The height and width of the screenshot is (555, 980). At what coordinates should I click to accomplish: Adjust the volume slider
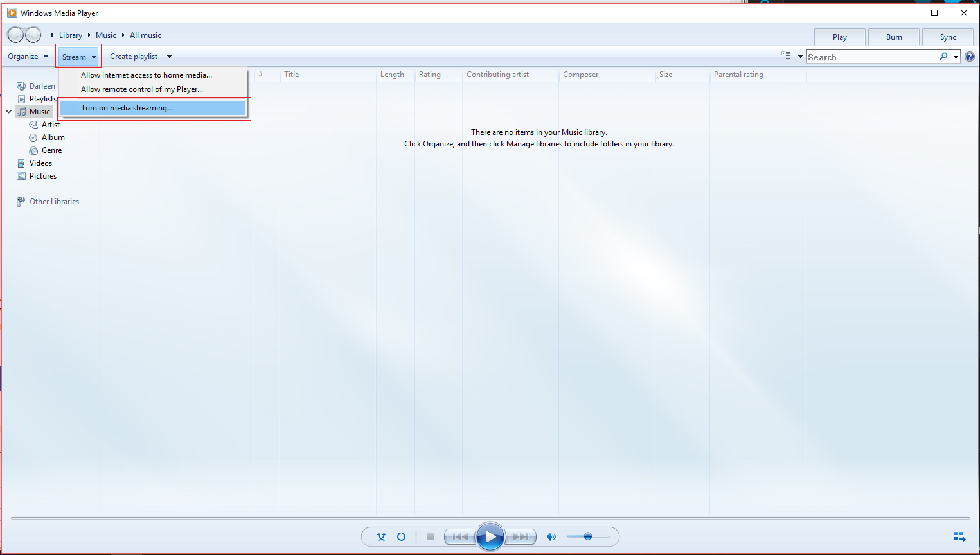pos(588,536)
